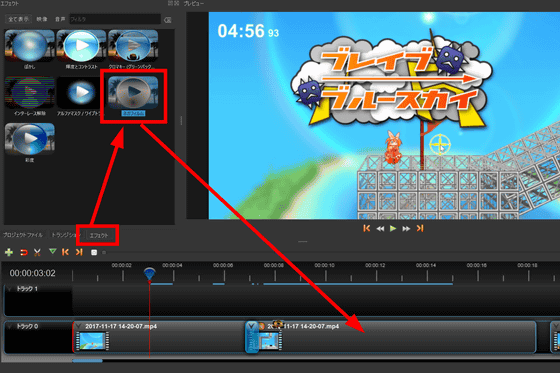This screenshot has height=373, width=560.
Task: Select the ぼかし blur effect thumbnail
Action: coord(30,46)
